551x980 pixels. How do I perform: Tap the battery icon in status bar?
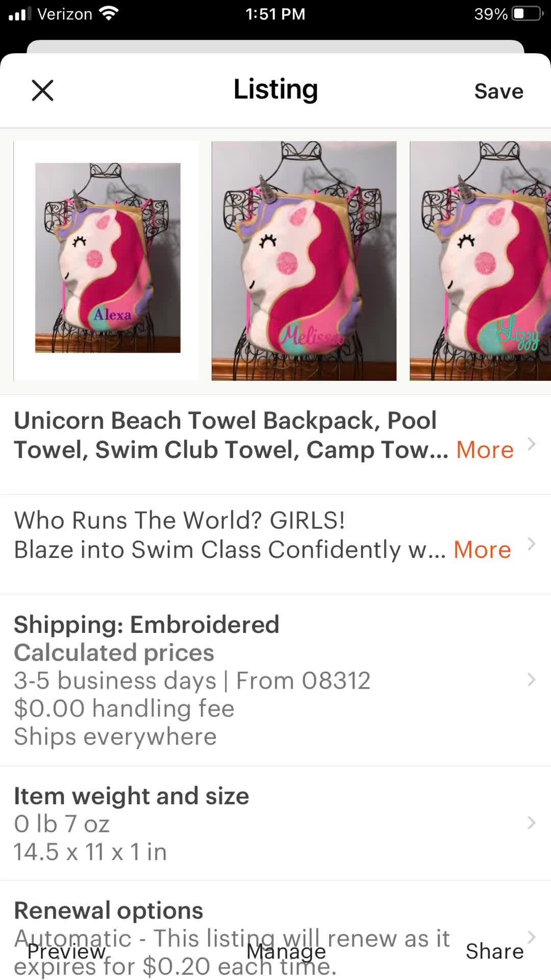tap(528, 14)
